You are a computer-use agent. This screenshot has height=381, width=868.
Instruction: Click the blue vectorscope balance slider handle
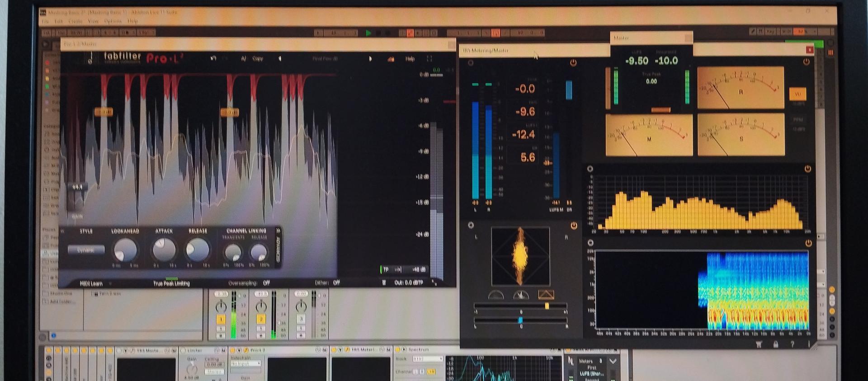point(520,320)
